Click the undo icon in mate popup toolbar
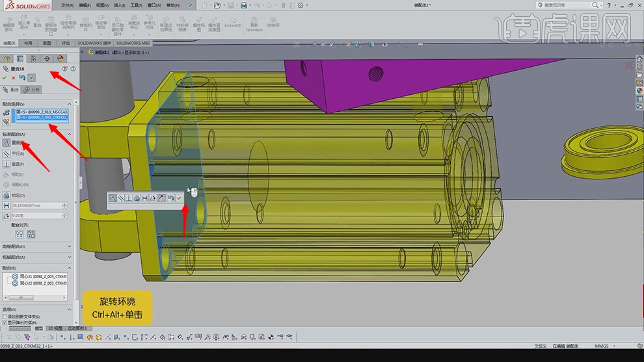 pyautogui.click(x=170, y=198)
